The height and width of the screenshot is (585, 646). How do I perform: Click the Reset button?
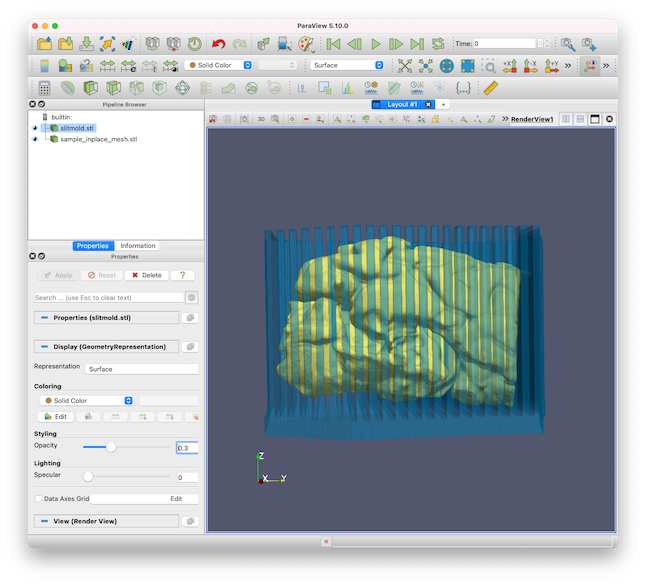(x=102, y=275)
